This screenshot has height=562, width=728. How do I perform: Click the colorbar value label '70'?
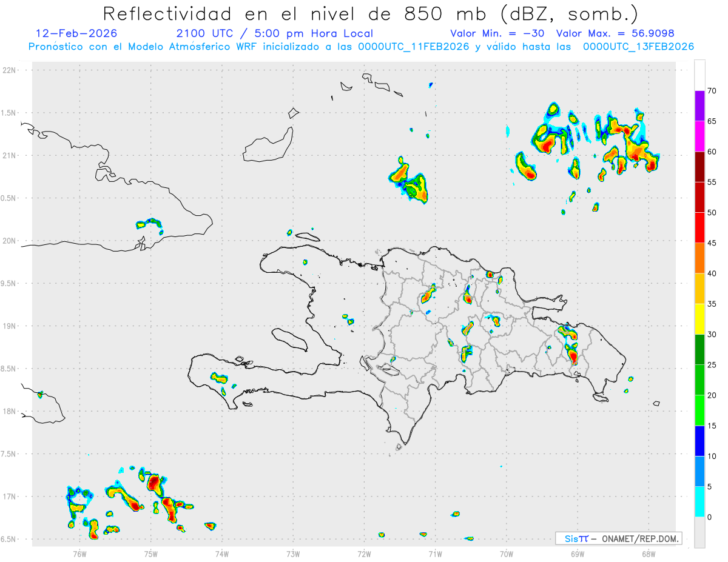point(712,91)
